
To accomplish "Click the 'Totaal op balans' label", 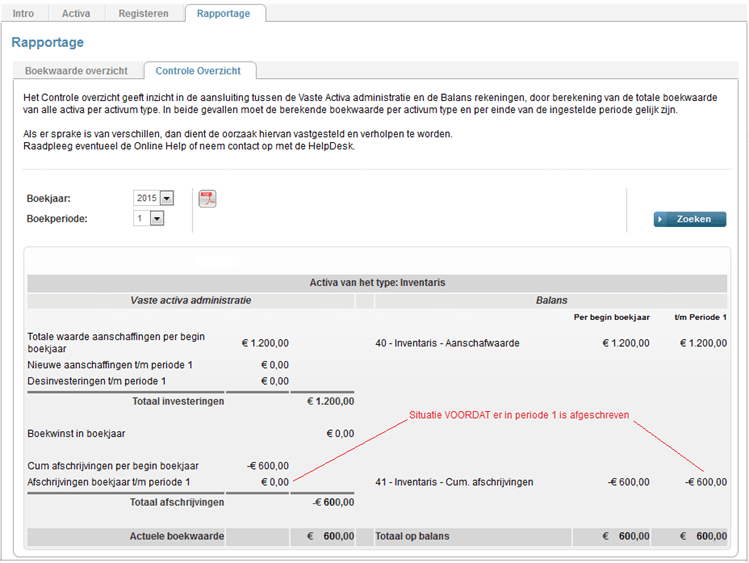I will pyautogui.click(x=412, y=536).
